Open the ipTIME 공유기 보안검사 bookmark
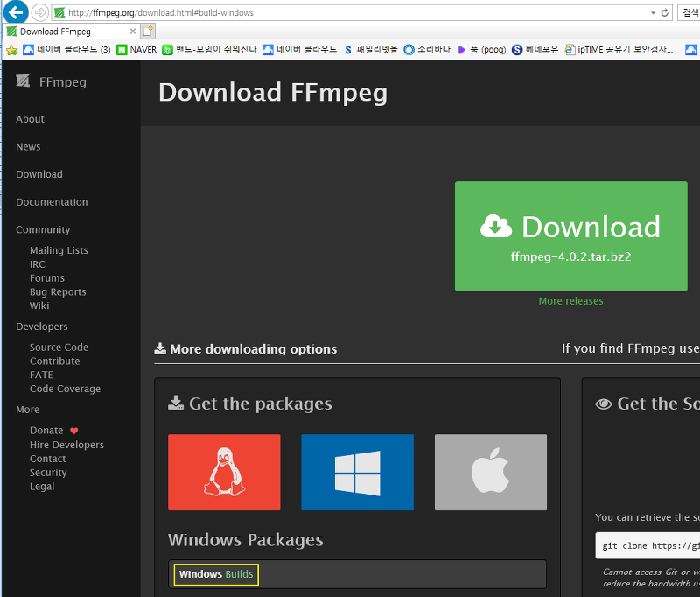The height and width of the screenshot is (597, 700). [619, 50]
